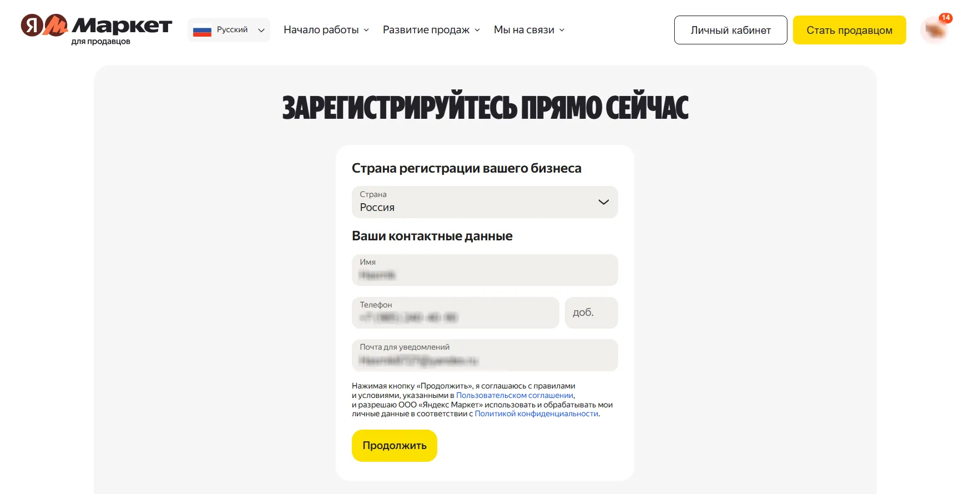Click the red notification badge showing 14
This screenshot has width=980, height=494.
pos(945,18)
